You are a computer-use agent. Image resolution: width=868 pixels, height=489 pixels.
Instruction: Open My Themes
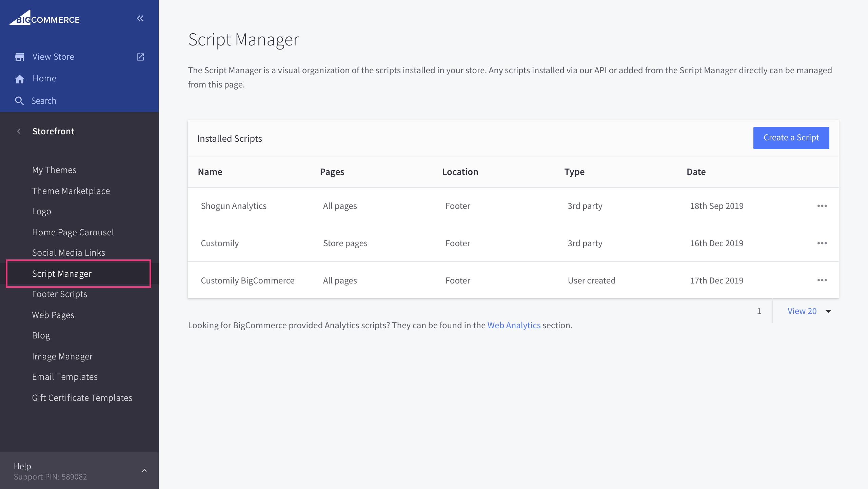[54, 170]
